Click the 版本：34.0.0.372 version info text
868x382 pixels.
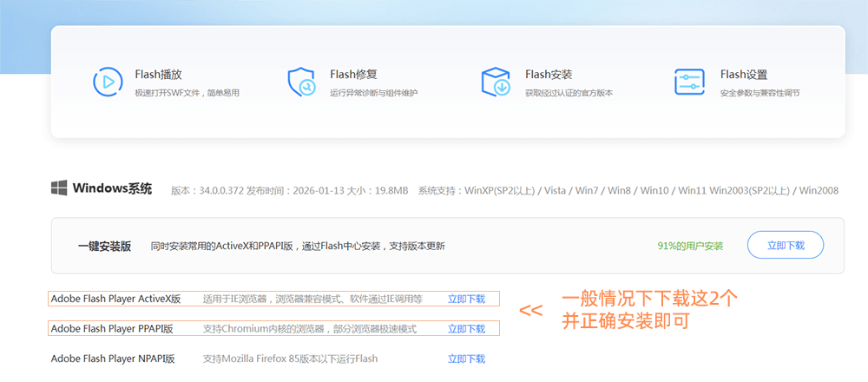(290, 191)
